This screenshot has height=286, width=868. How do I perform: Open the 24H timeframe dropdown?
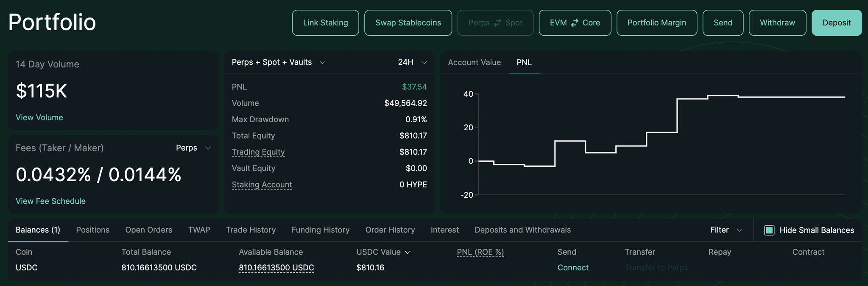[424, 62]
